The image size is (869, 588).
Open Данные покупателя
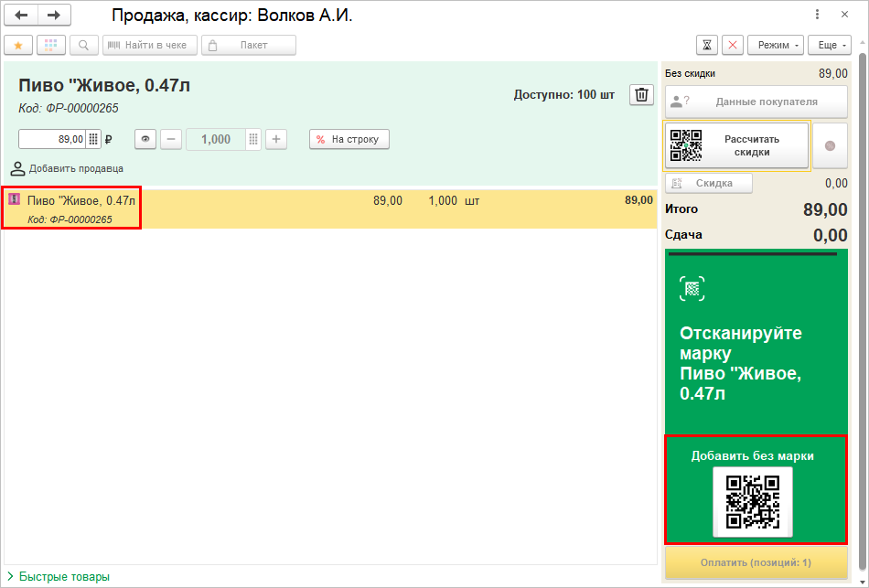click(756, 102)
